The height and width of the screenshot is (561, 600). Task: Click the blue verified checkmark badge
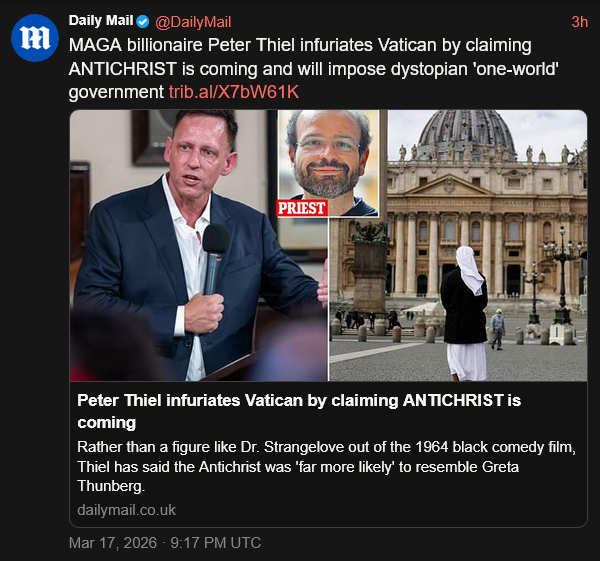pyautogui.click(x=141, y=22)
